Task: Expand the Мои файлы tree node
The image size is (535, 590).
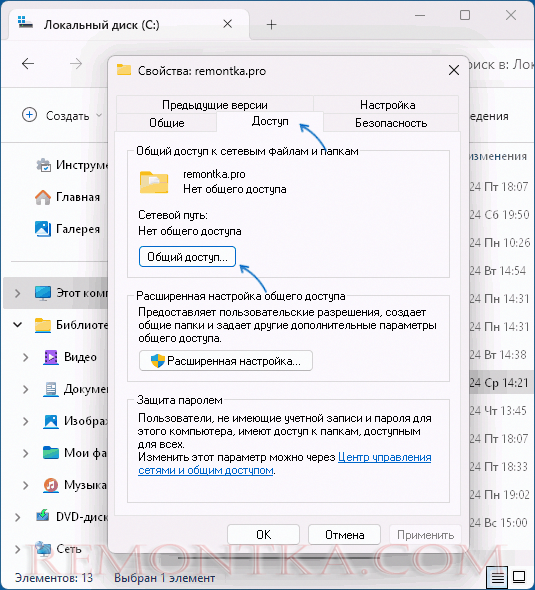Action: [25, 453]
